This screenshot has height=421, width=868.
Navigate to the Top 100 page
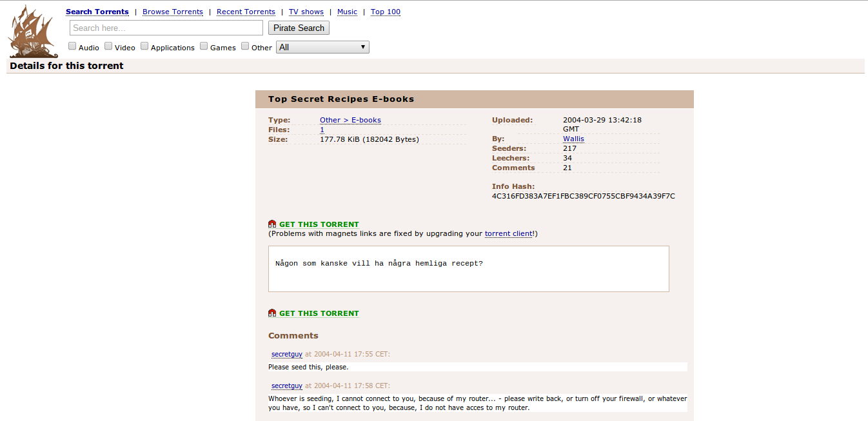[x=385, y=12]
